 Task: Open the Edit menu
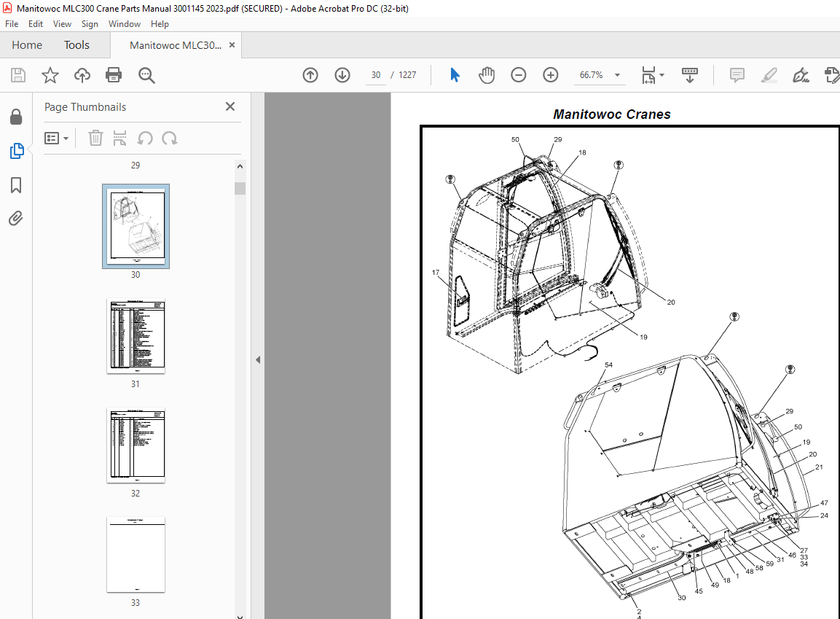tap(36, 24)
